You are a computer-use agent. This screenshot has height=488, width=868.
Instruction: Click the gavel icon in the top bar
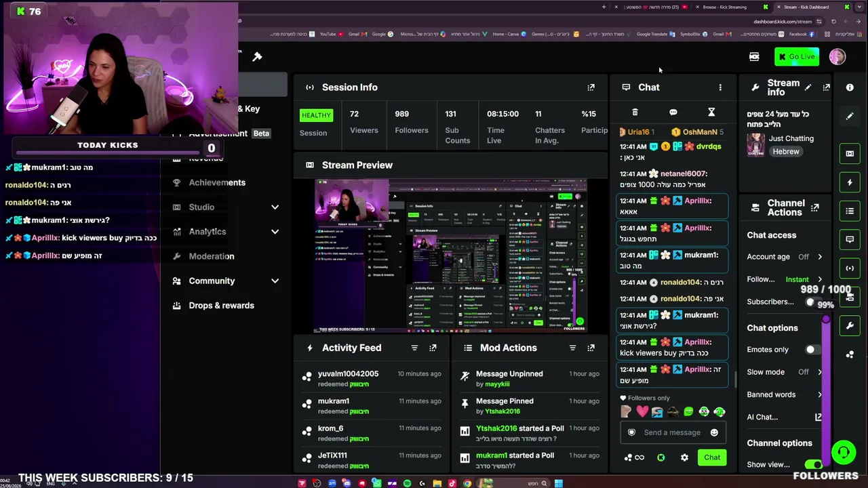[x=257, y=57]
